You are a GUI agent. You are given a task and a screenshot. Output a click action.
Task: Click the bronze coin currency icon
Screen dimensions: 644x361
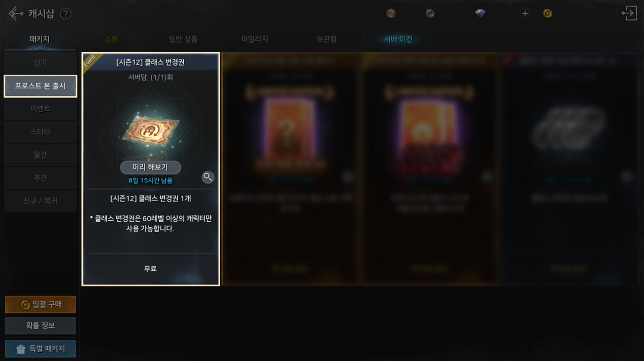pyautogui.click(x=391, y=13)
